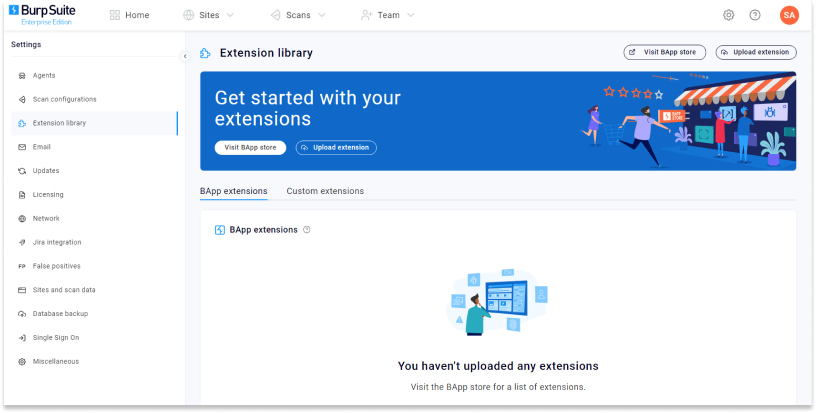
Task: Open Jira integration settings
Action: pyautogui.click(x=94, y=242)
